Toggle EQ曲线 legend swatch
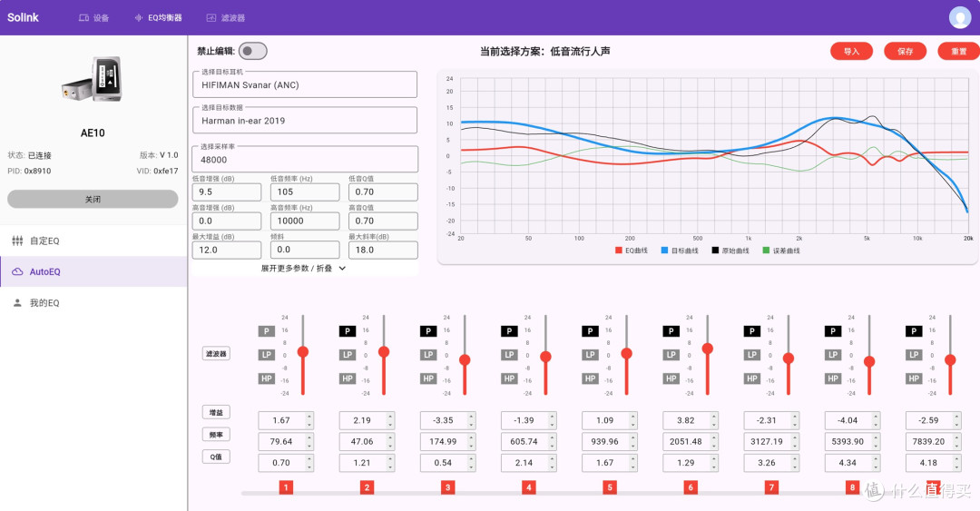Image resolution: width=980 pixels, height=511 pixels. [x=619, y=251]
